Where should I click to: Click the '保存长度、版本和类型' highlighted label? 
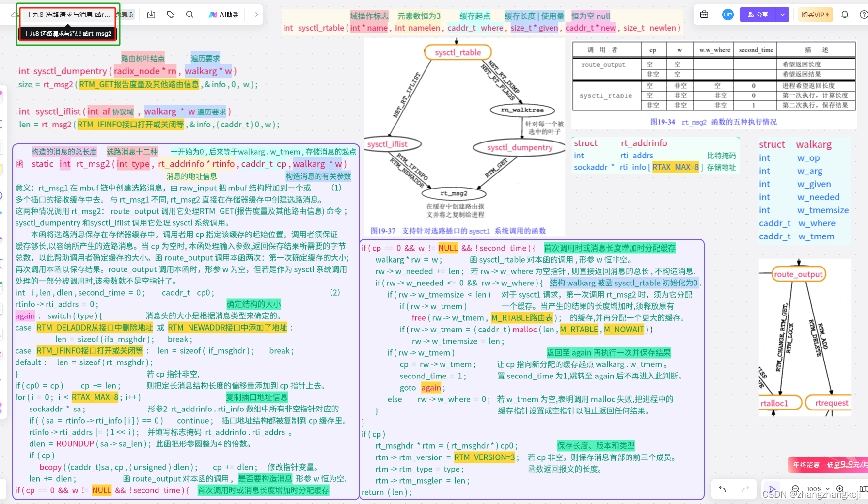[596, 446]
